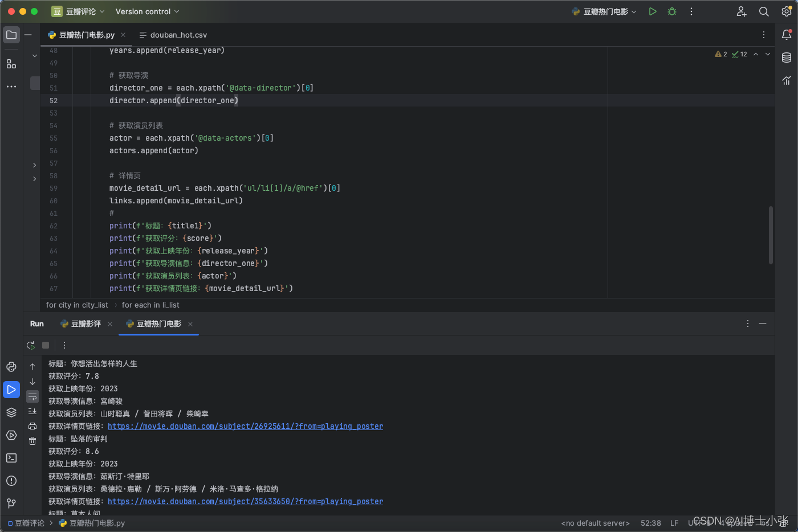The width and height of the screenshot is (798, 532).
Task: Close the 豆瓣热门电影.py editor tab
Action: coord(123,35)
